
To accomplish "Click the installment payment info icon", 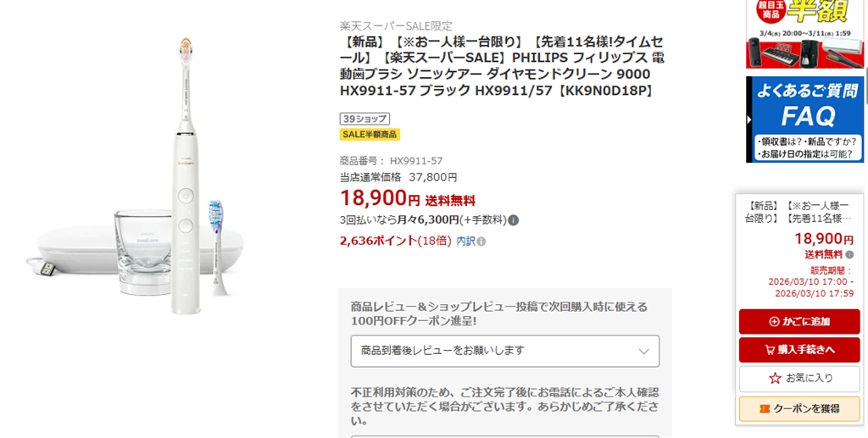I will [x=514, y=220].
